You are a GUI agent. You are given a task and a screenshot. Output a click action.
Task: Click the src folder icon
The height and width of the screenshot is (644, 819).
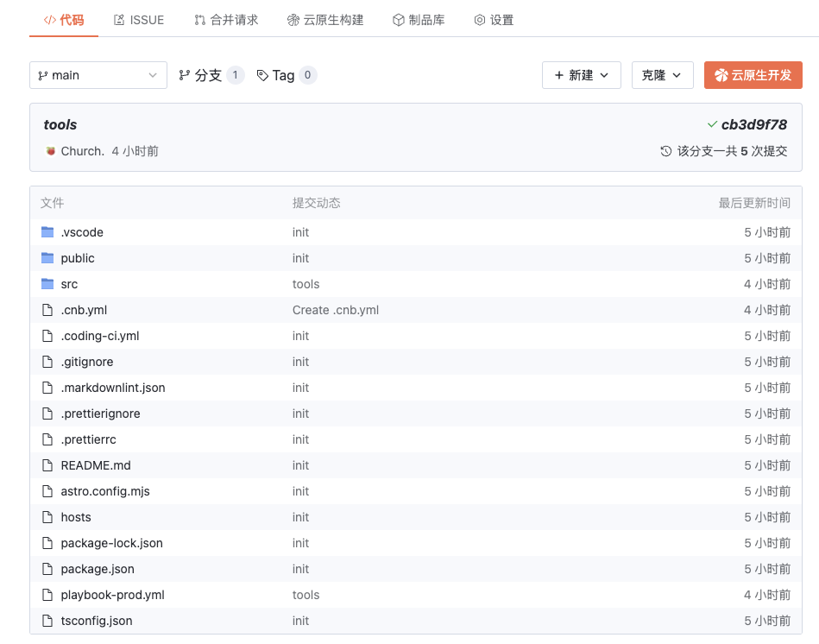pyautogui.click(x=47, y=284)
